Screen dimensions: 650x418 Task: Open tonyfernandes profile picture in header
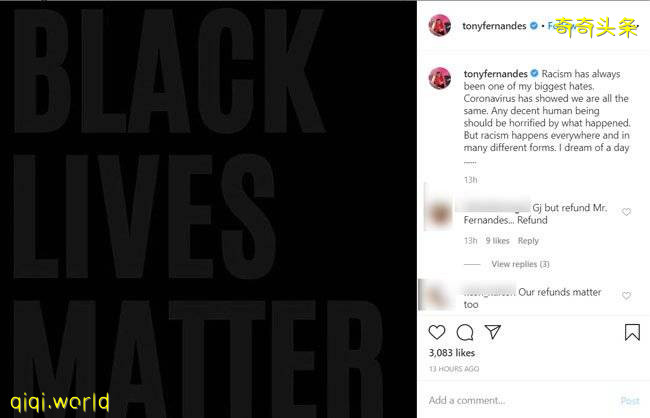click(x=439, y=25)
